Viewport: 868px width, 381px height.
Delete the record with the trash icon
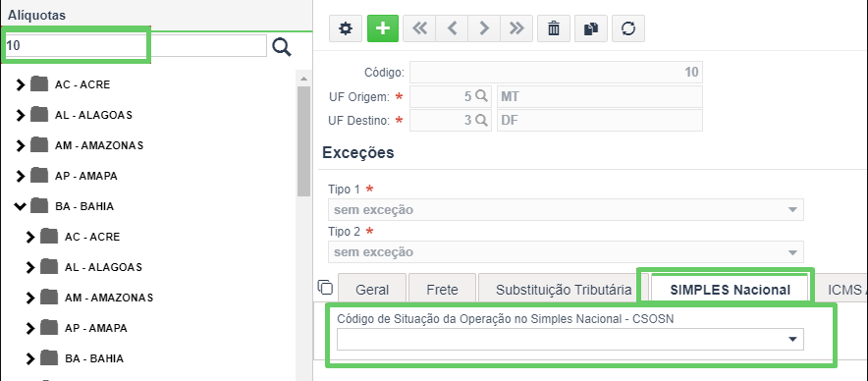coord(554,28)
